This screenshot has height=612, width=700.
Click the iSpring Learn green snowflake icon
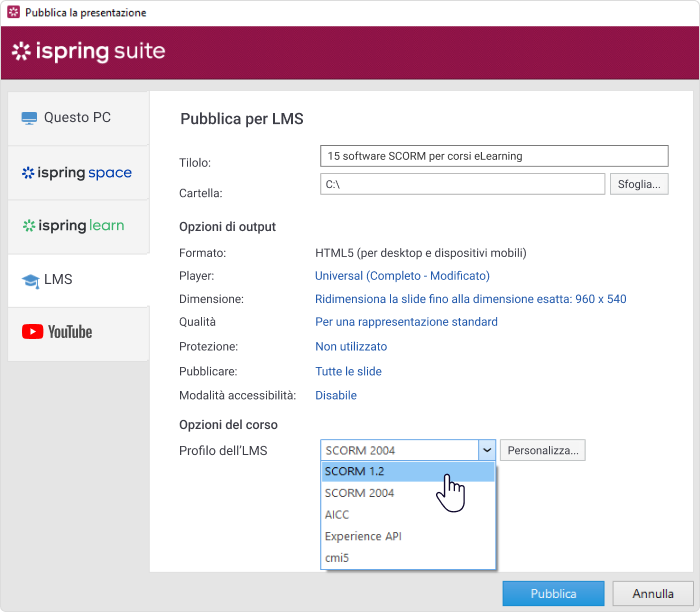point(29,225)
